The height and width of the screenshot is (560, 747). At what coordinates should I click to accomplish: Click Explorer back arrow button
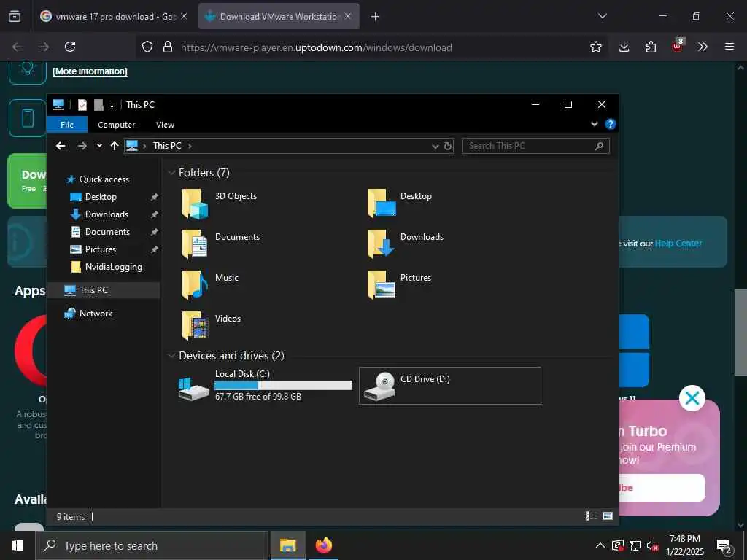pyautogui.click(x=61, y=146)
